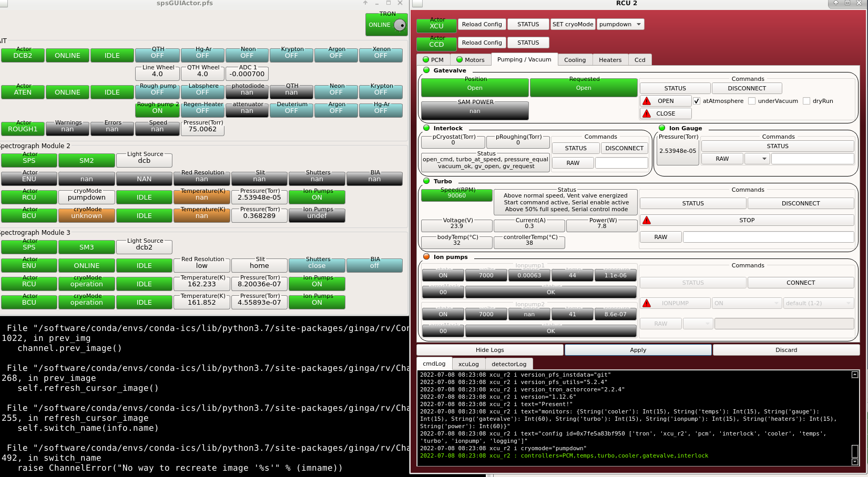Open the pumpdown cryoMode dropdown
The height and width of the screenshot is (477, 868).
coord(620,24)
